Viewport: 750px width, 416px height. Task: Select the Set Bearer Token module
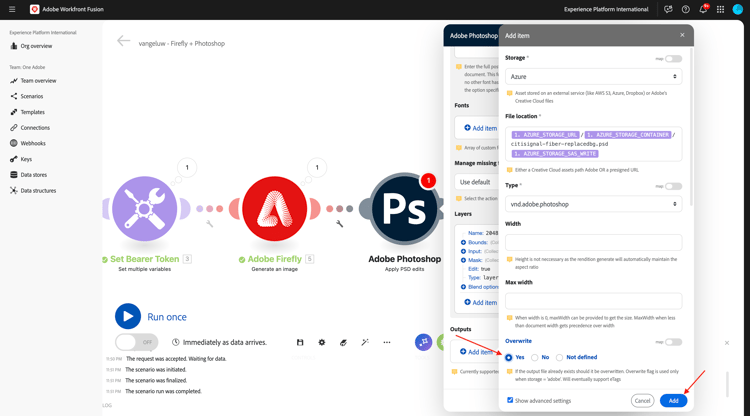(x=144, y=208)
